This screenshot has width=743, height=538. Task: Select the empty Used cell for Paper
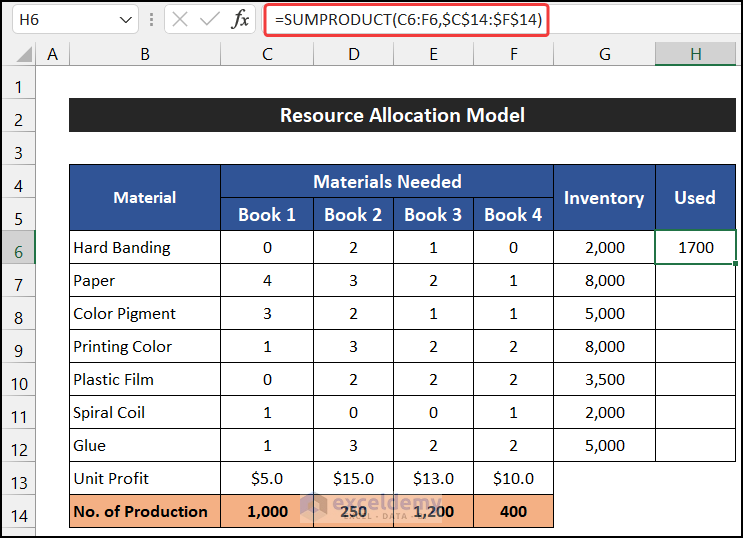pyautogui.click(x=695, y=281)
